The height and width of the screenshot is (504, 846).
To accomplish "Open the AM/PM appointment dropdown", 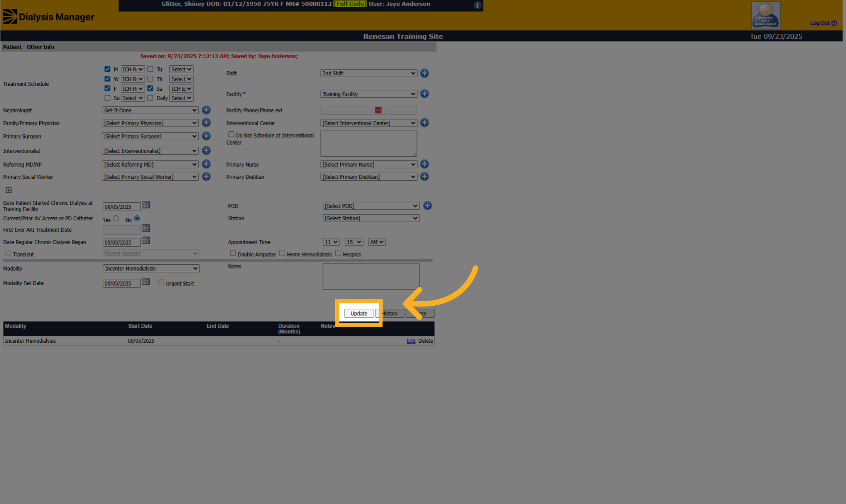I will pyautogui.click(x=376, y=242).
